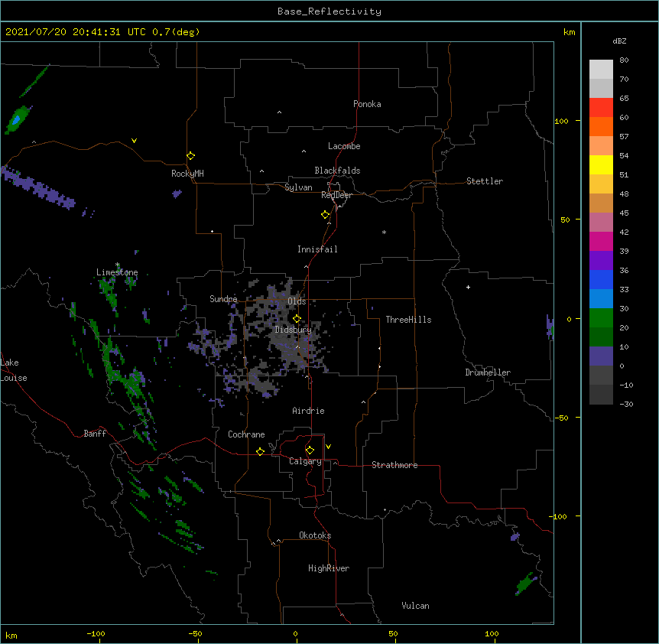Click the yellow marker south of Cochrane

click(260, 451)
